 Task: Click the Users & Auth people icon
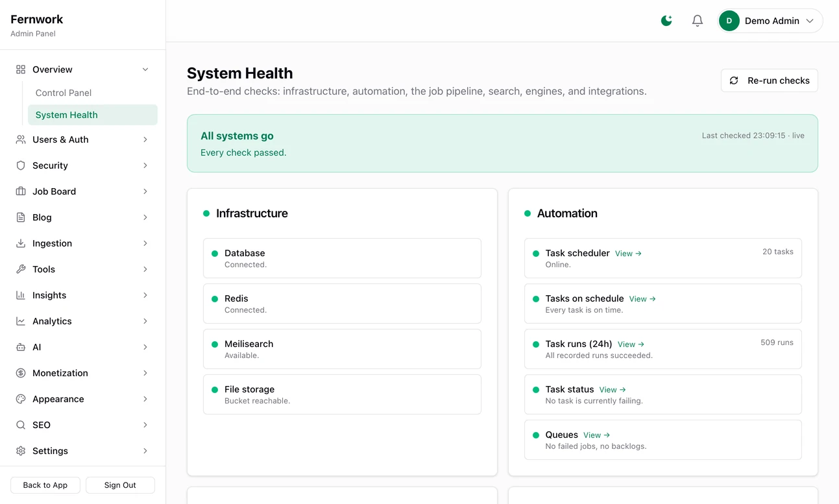click(x=21, y=139)
